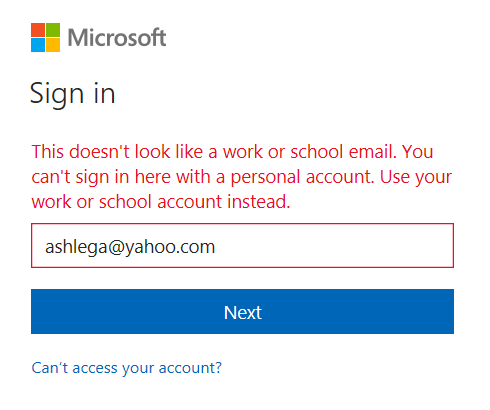The height and width of the screenshot is (410, 490).
Task: Click on "ashlega" in the email field
Action: click(x=77, y=247)
